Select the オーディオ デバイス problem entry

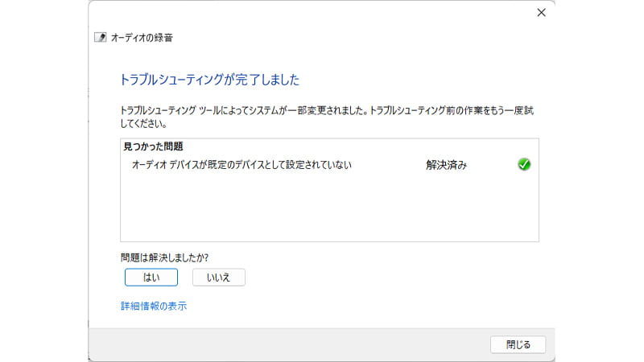coord(242,165)
